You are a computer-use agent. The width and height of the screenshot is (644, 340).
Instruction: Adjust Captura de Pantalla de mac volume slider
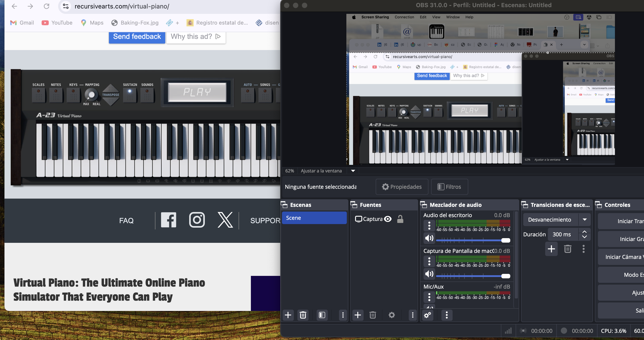coord(473,276)
